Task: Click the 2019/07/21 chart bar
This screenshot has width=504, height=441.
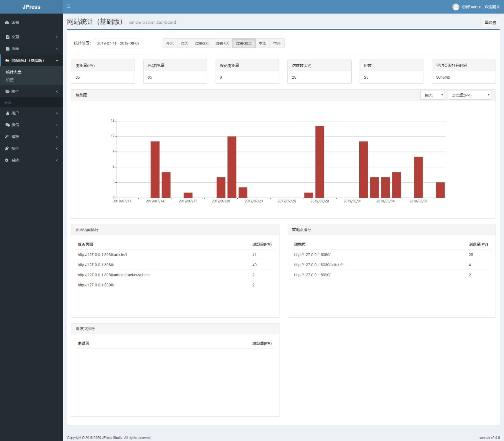Action: pyautogui.click(x=232, y=167)
